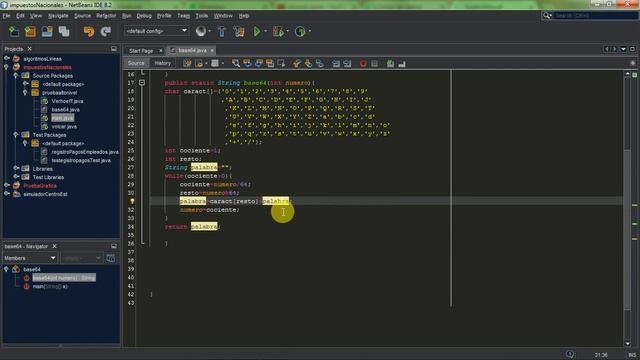The image size is (640, 360).
Task: Show the opened documents list arrow
Action: point(623,49)
